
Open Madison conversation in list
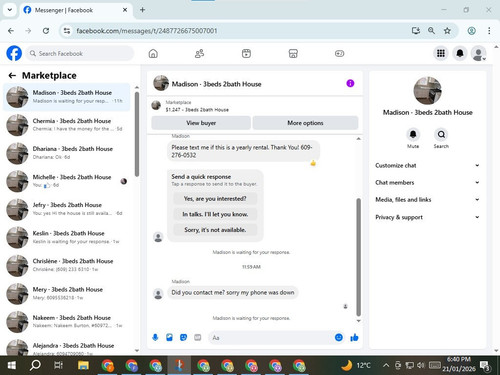pyautogui.click(x=67, y=97)
